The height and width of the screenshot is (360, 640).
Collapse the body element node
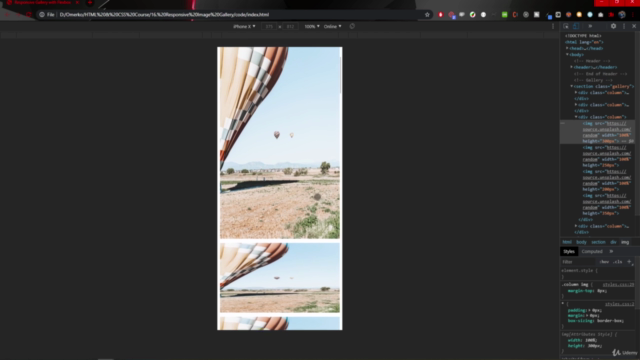coord(567,54)
